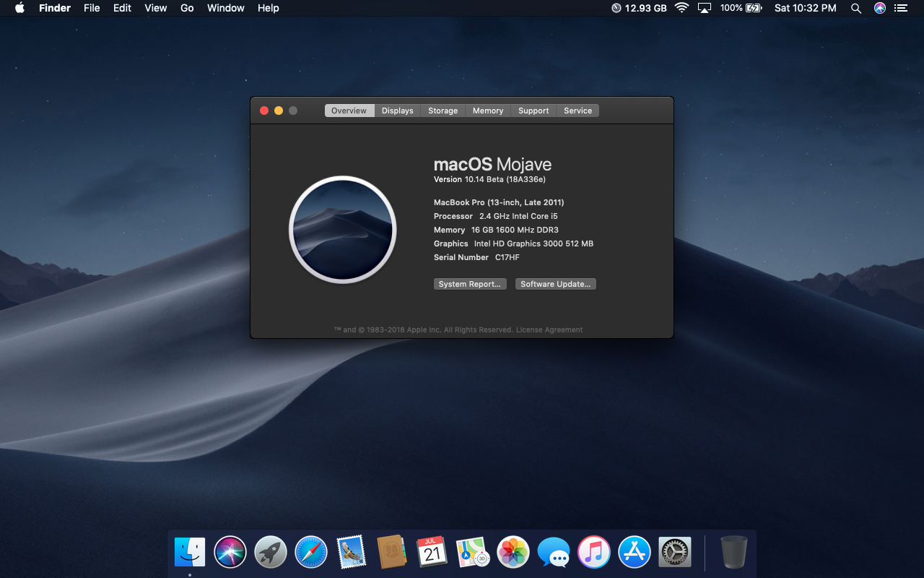This screenshot has height=578, width=924.
Task: Click the battery 100% indicator
Action: pos(741,8)
